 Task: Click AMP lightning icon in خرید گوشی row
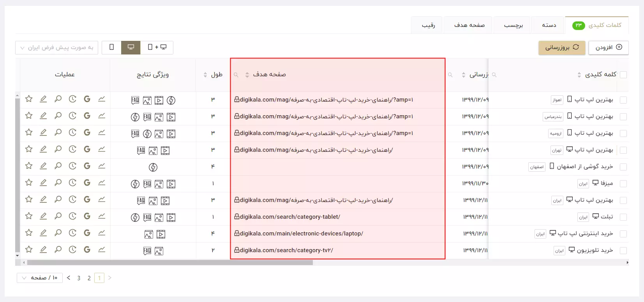(x=153, y=167)
